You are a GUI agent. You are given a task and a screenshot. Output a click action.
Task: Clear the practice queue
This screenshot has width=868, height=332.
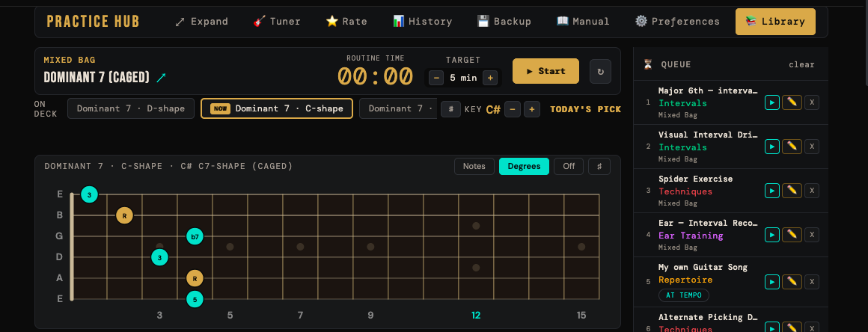pyautogui.click(x=801, y=64)
